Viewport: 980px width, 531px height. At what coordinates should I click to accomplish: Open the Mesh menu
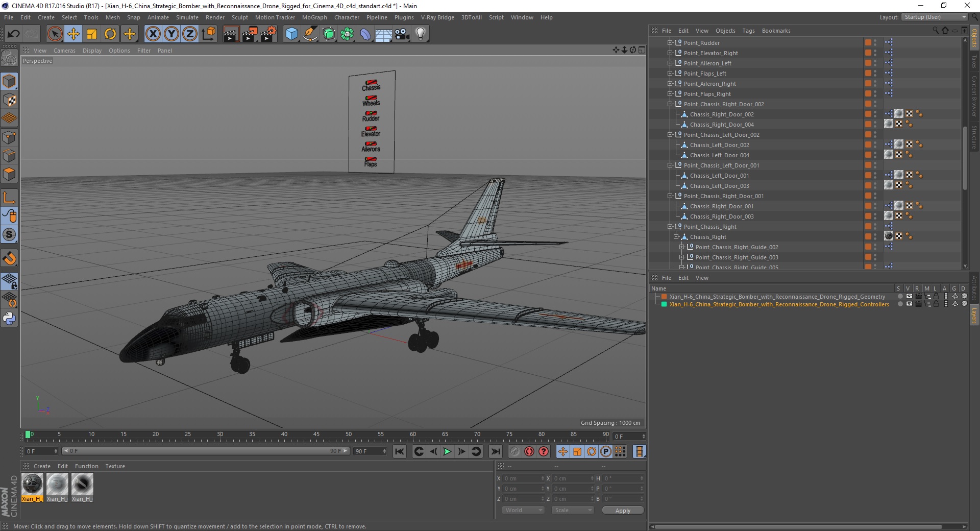click(x=112, y=17)
